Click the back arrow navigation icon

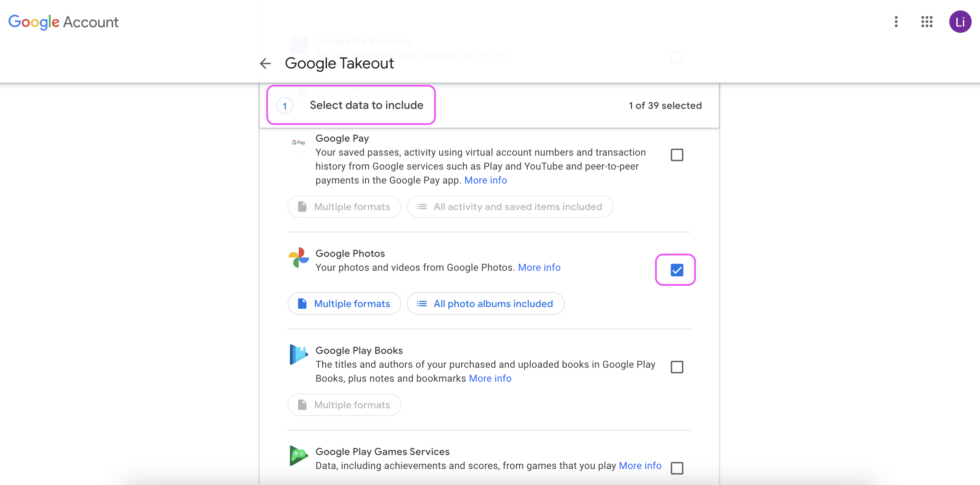(265, 62)
